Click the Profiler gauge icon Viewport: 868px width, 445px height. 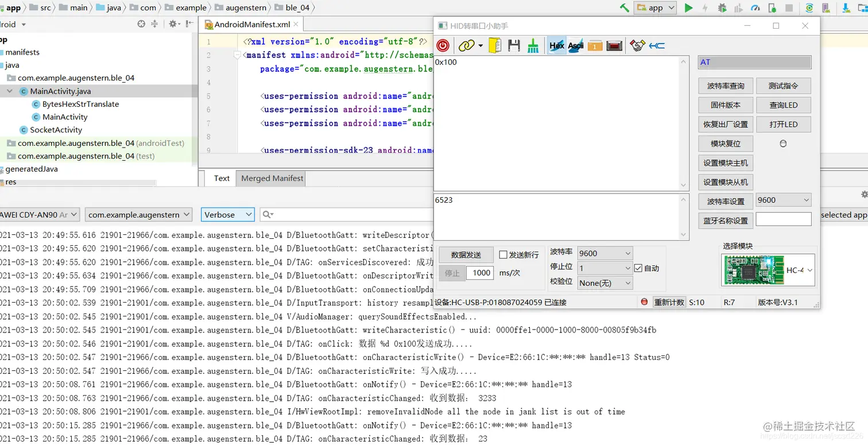tap(755, 7)
